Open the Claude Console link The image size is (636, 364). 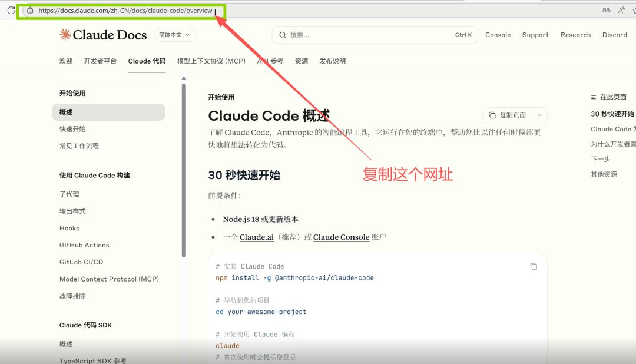coord(341,237)
